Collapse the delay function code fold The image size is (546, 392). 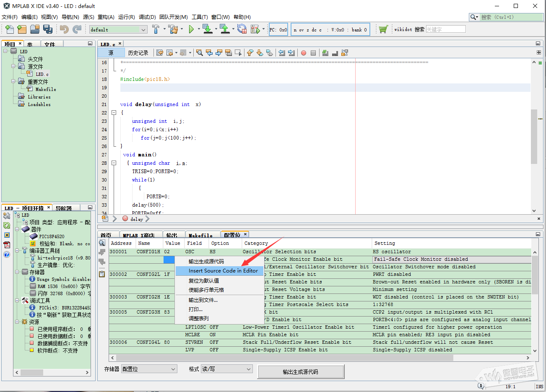114,112
